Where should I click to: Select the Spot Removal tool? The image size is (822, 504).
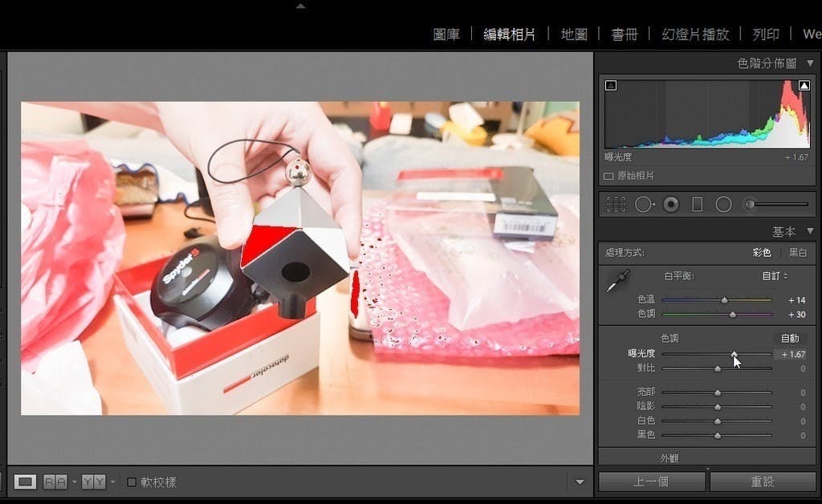pos(643,203)
